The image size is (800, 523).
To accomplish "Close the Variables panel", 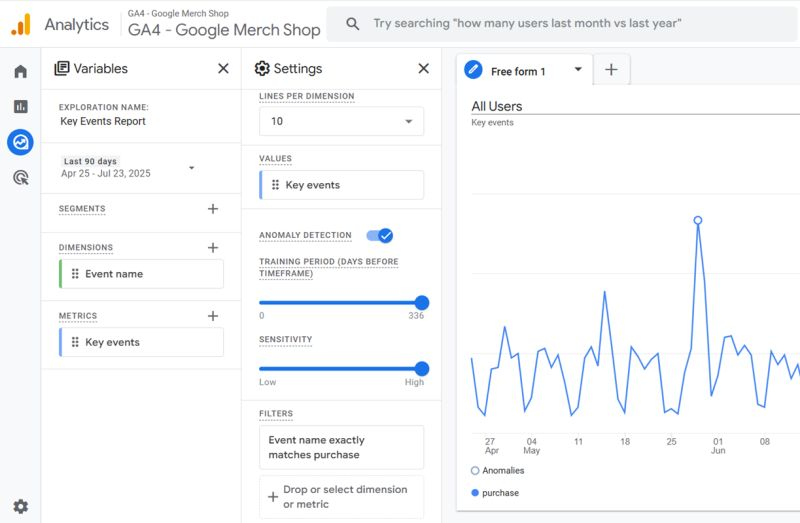I will point(223,69).
